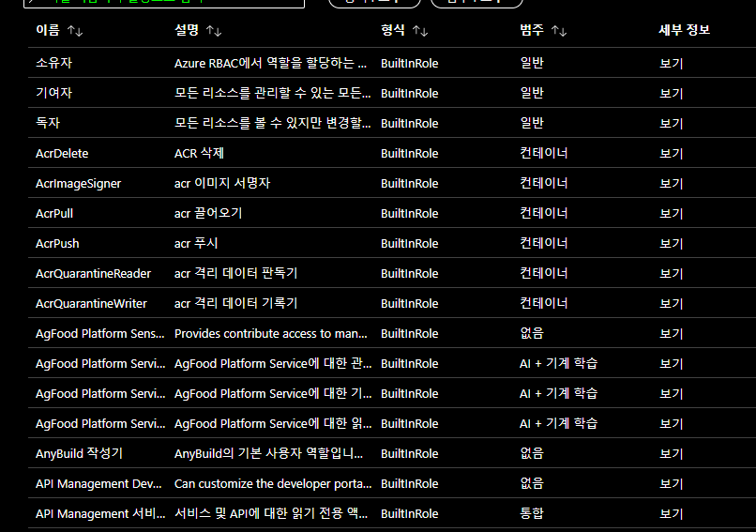Select the 기여자 role name
This screenshot has width=756, height=532.
tap(54, 93)
